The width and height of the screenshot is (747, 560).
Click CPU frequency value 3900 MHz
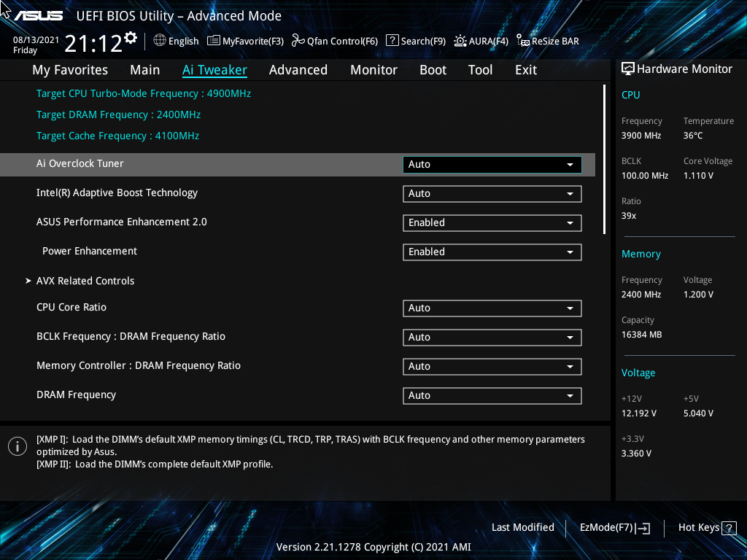[641, 136]
